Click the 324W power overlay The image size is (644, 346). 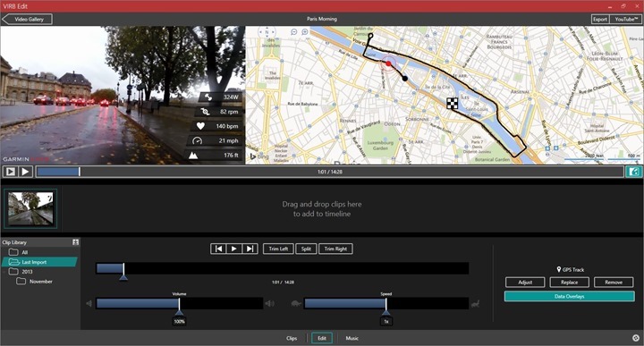[x=221, y=97]
